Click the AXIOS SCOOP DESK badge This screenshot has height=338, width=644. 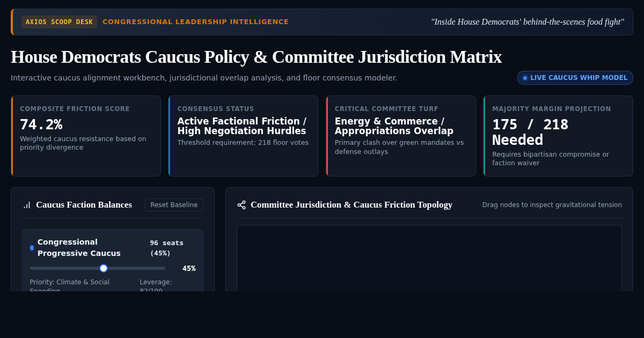[x=59, y=22]
